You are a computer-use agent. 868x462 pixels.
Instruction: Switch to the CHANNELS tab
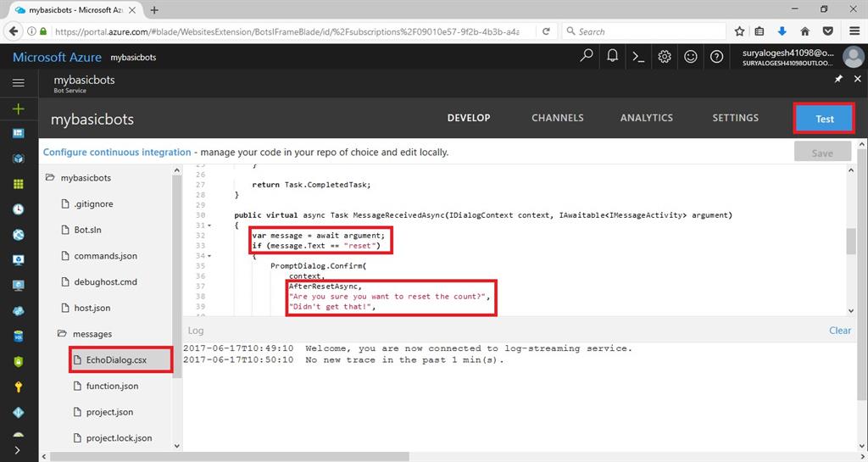click(x=558, y=118)
